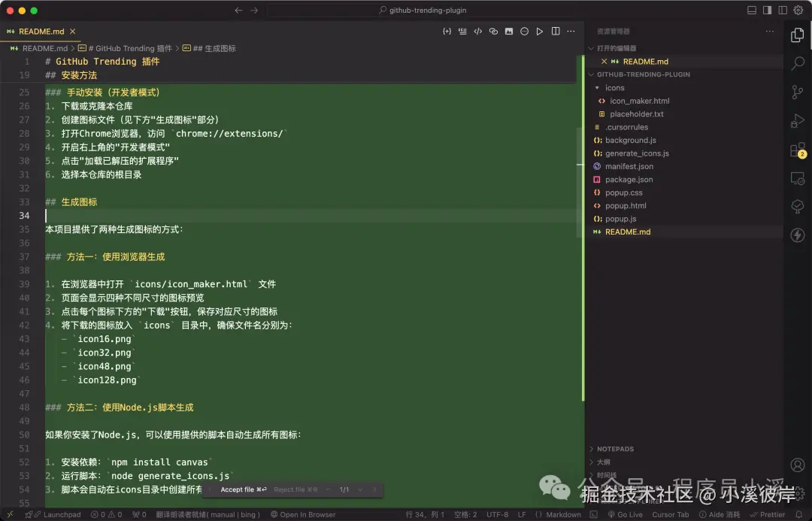Insert a blockquote with the quote toolbar icon
Image resolution: width=812 pixels, height=521 pixels.
pyautogui.click(x=463, y=31)
